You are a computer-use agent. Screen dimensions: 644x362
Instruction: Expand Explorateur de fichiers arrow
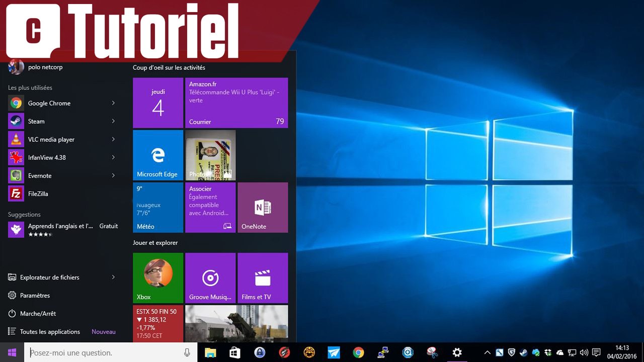[113, 277]
